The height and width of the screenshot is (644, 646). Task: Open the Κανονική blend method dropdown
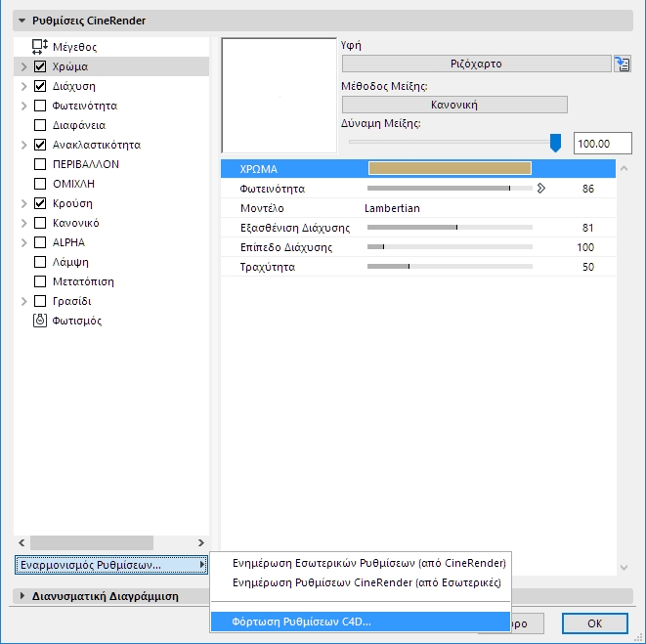(x=454, y=105)
